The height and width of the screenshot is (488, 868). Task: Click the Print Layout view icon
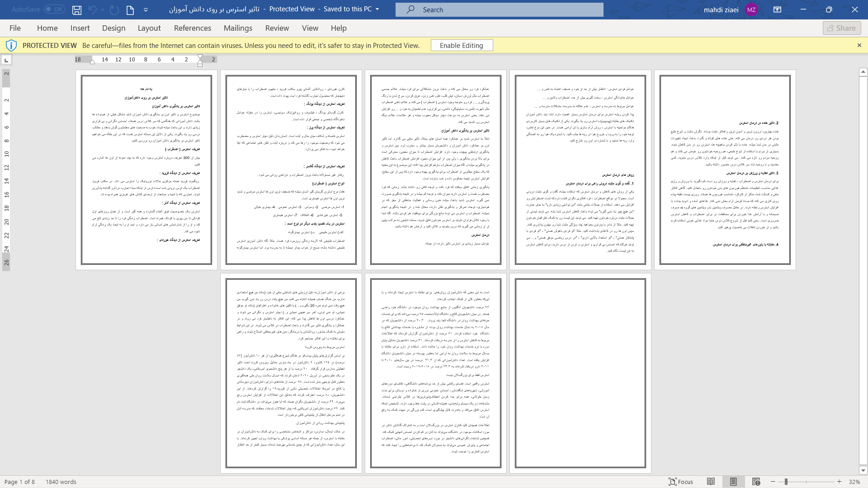tap(734, 481)
